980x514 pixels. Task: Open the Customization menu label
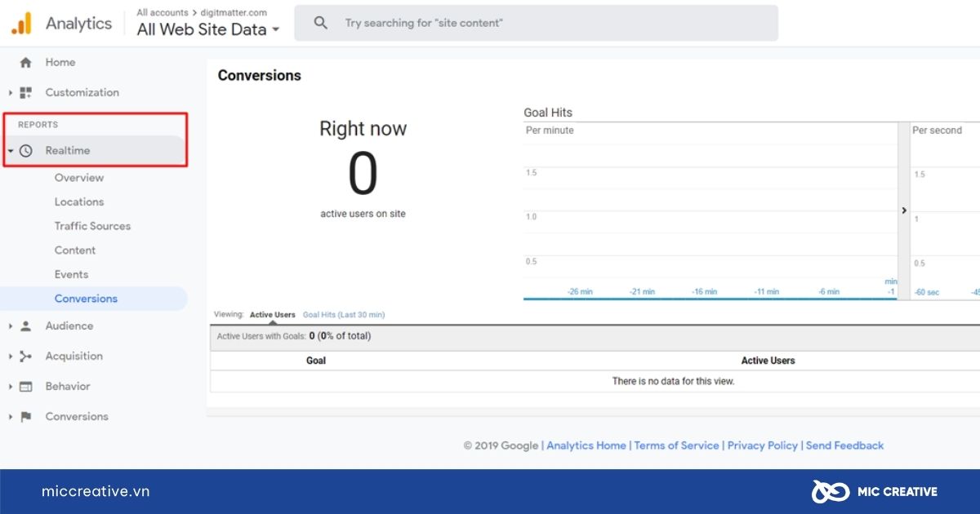[82, 92]
